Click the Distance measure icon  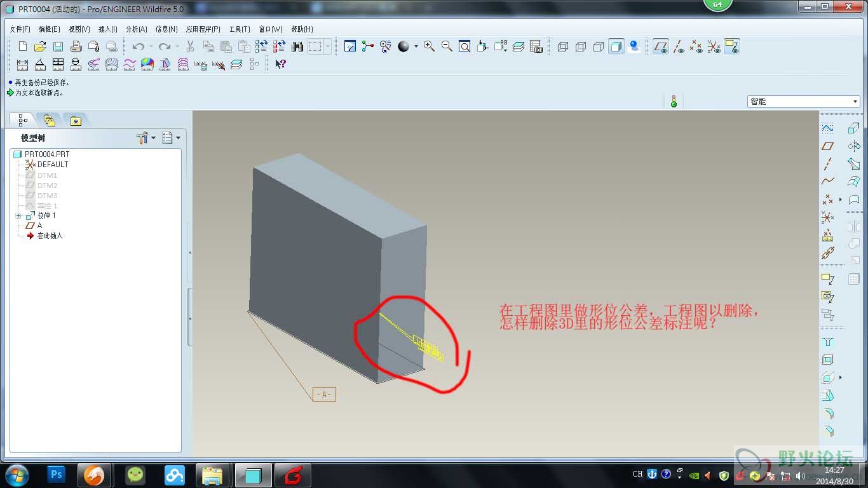22,64
